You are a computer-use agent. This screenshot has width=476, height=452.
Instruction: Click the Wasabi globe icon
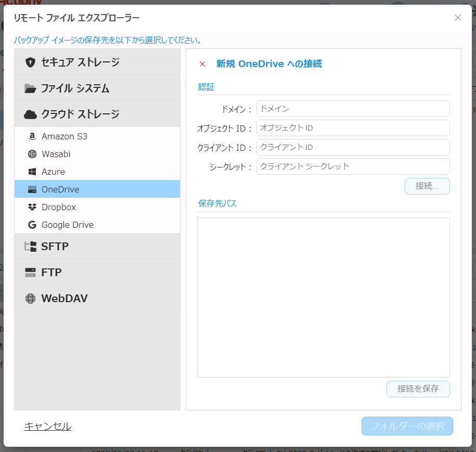click(x=32, y=154)
